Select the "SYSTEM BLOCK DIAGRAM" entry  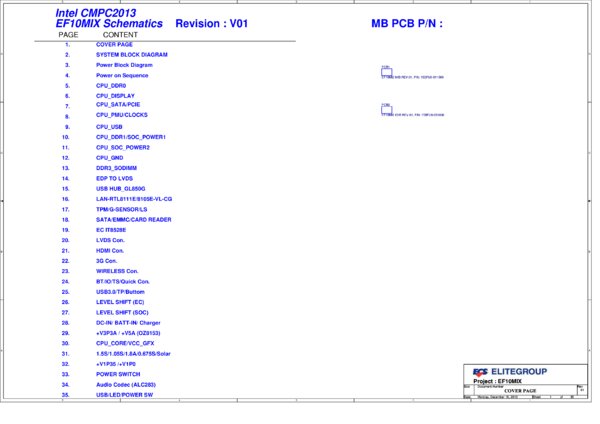pos(132,55)
